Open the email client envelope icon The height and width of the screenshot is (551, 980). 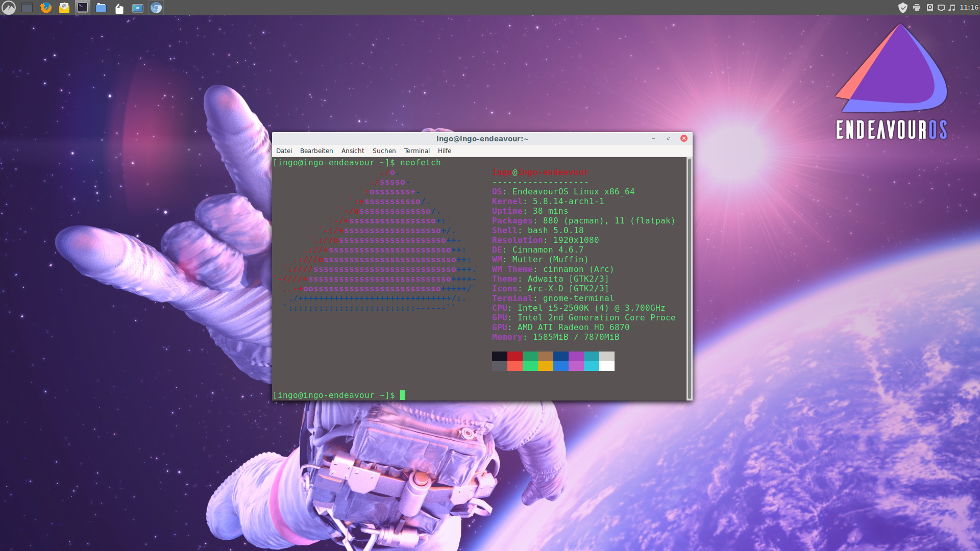(x=64, y=8)
